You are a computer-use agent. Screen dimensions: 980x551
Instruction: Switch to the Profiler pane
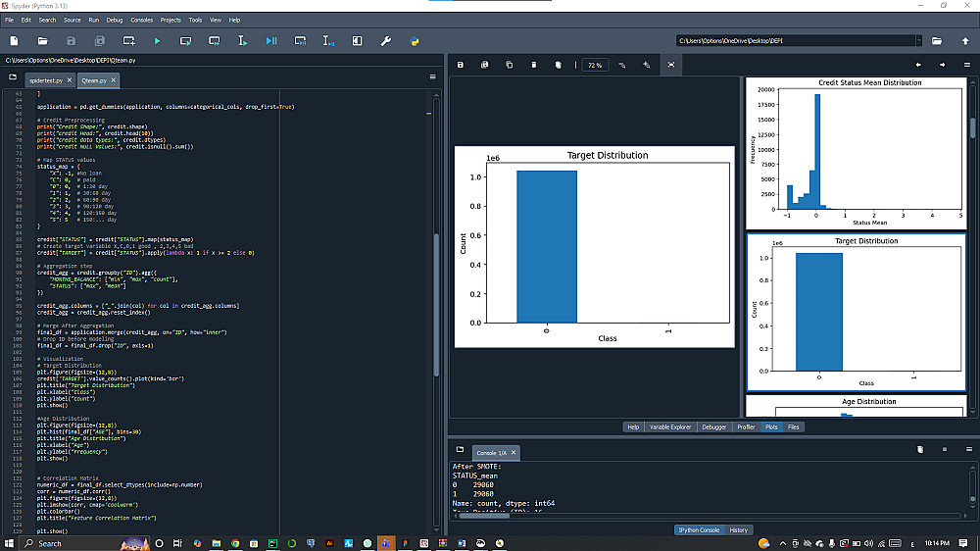(x=746, y=427)
